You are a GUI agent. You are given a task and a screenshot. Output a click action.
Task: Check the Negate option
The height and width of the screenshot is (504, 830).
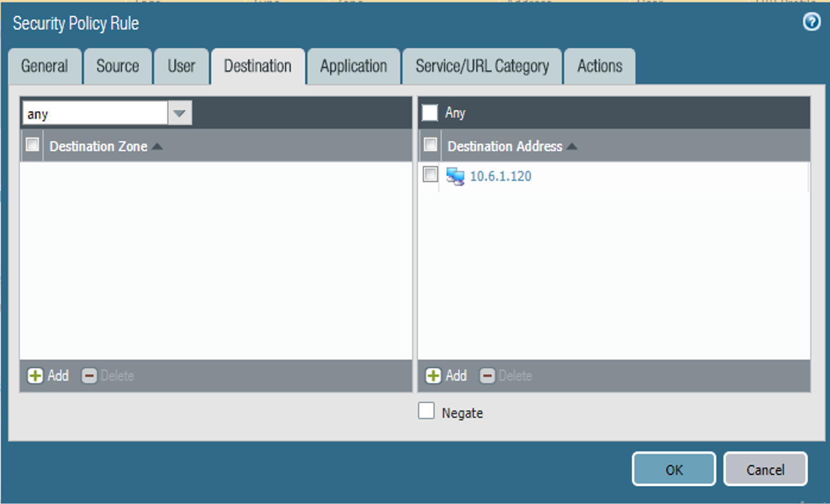pos(426,411)
